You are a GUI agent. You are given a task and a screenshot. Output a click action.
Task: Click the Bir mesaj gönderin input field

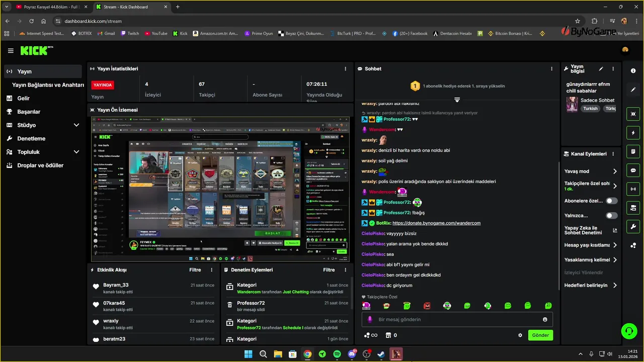click(x=457, y=319)
